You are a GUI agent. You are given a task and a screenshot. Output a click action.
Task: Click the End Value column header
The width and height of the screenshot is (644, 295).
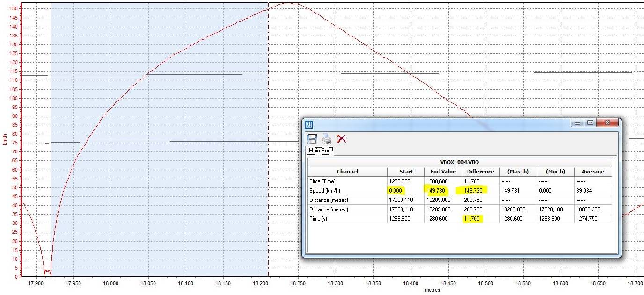click(x=443, y=172)
